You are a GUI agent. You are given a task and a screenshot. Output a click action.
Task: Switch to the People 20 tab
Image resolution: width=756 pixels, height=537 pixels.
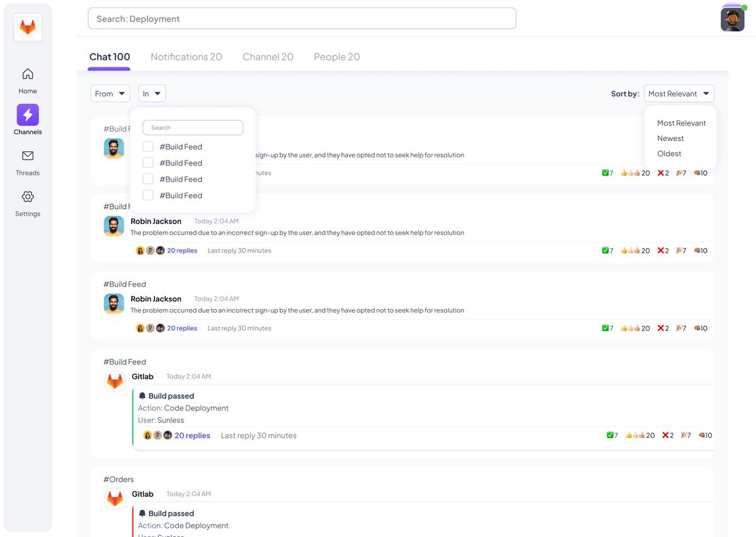(x=337, y=57)
